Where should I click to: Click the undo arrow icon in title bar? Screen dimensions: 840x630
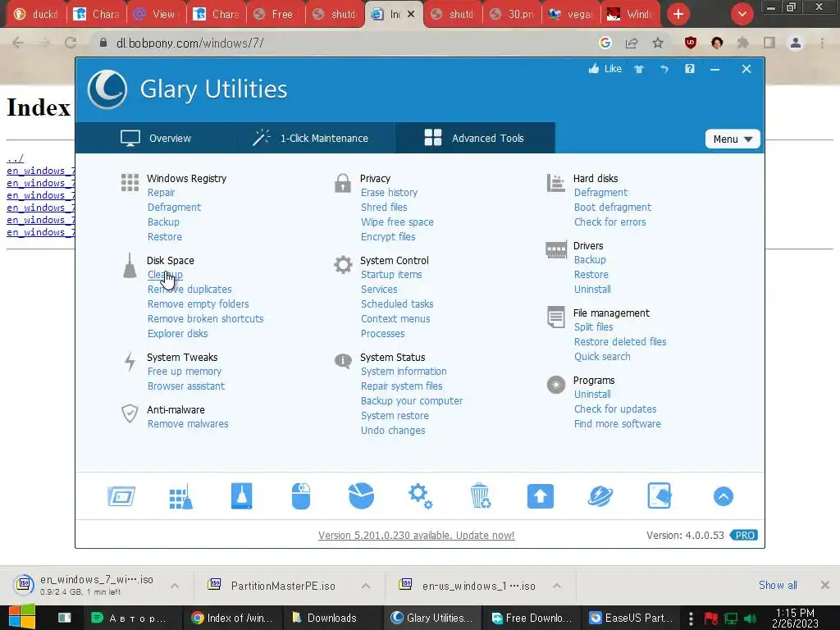(664, 69)
